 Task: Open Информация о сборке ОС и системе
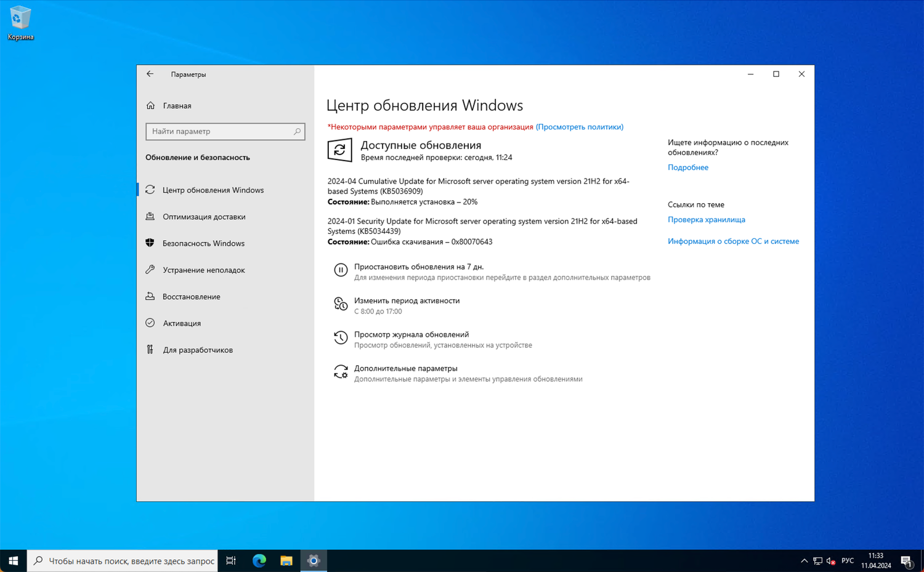coord(733,241)
